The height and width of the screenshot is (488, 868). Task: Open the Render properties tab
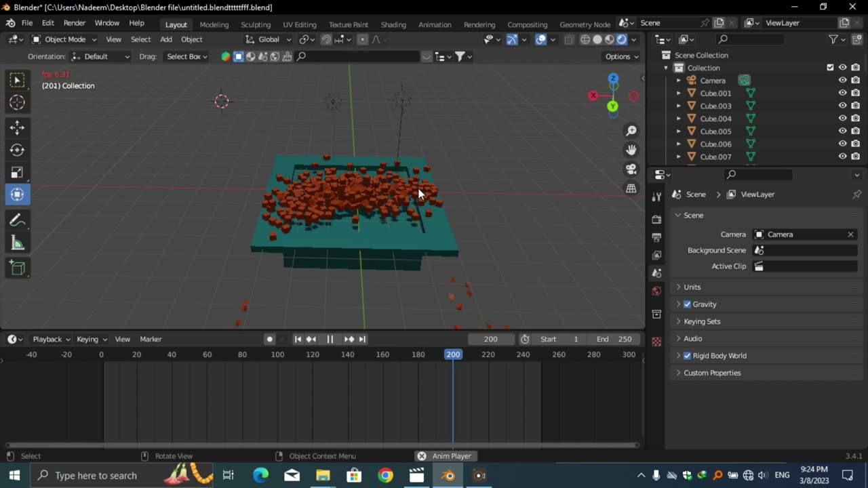coord(656,220)
